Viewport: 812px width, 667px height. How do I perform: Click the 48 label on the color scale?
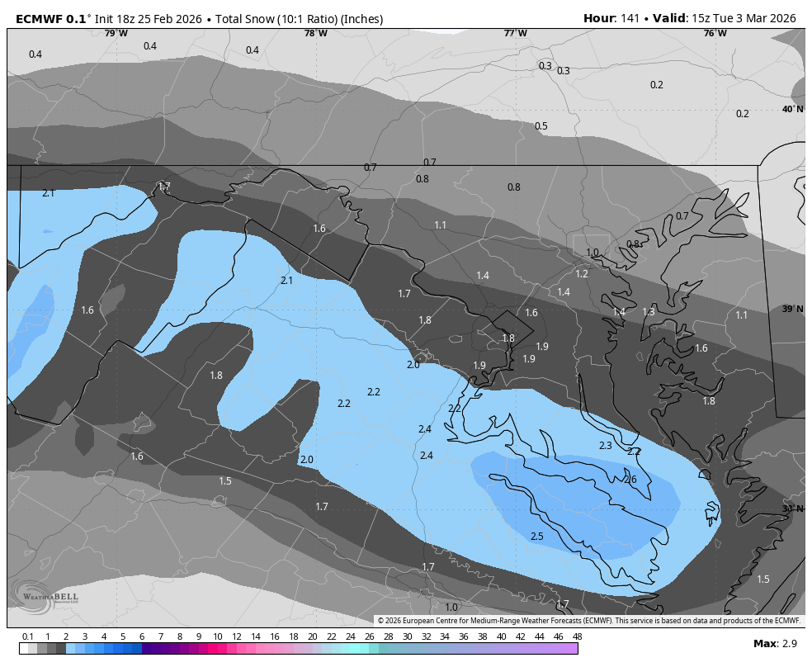click(577, 636)
